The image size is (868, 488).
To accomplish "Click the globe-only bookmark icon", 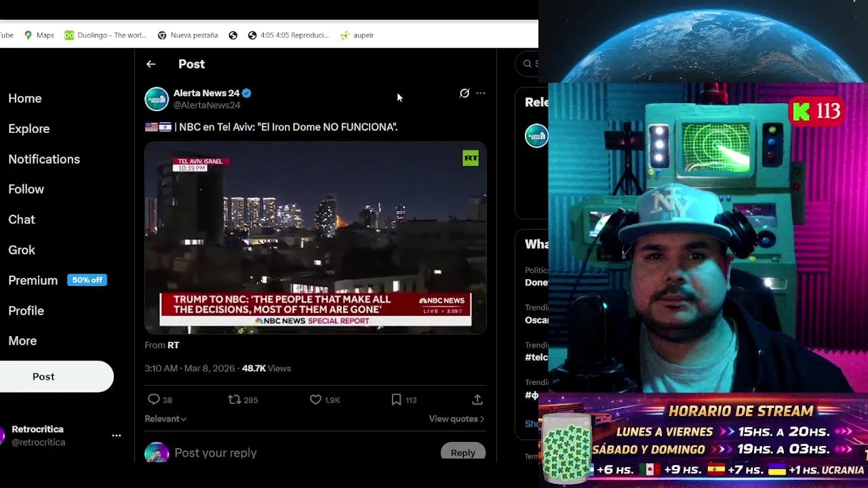I will (x=233, y=35).
